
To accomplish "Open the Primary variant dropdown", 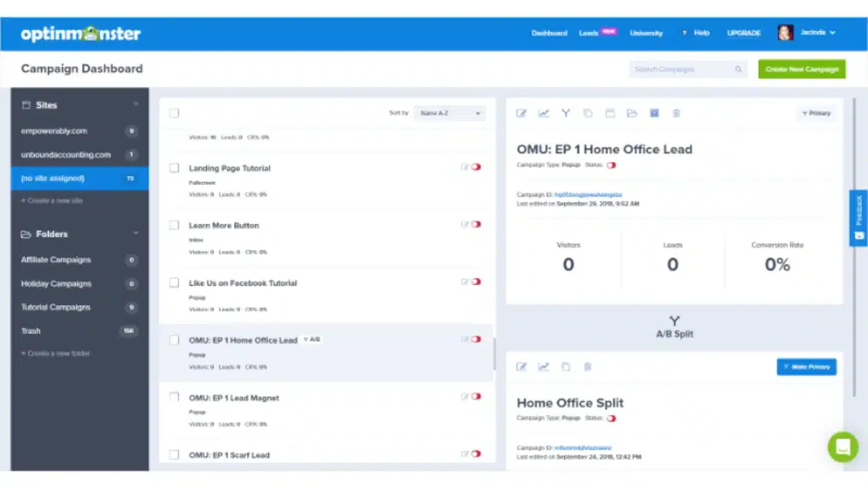I will pos(816,114).
